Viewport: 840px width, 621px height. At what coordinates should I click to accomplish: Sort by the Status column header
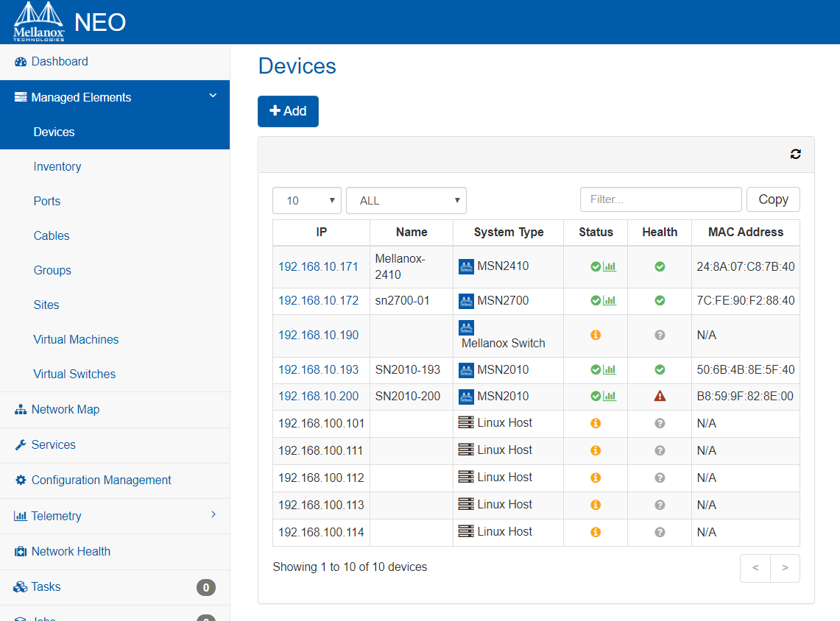pos(596,233)
